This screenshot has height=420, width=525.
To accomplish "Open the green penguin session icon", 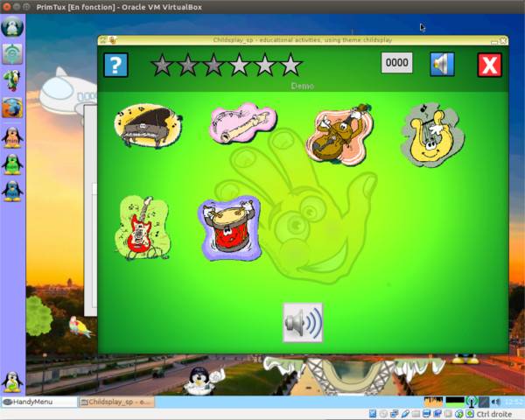I will [x=12, y=164].
